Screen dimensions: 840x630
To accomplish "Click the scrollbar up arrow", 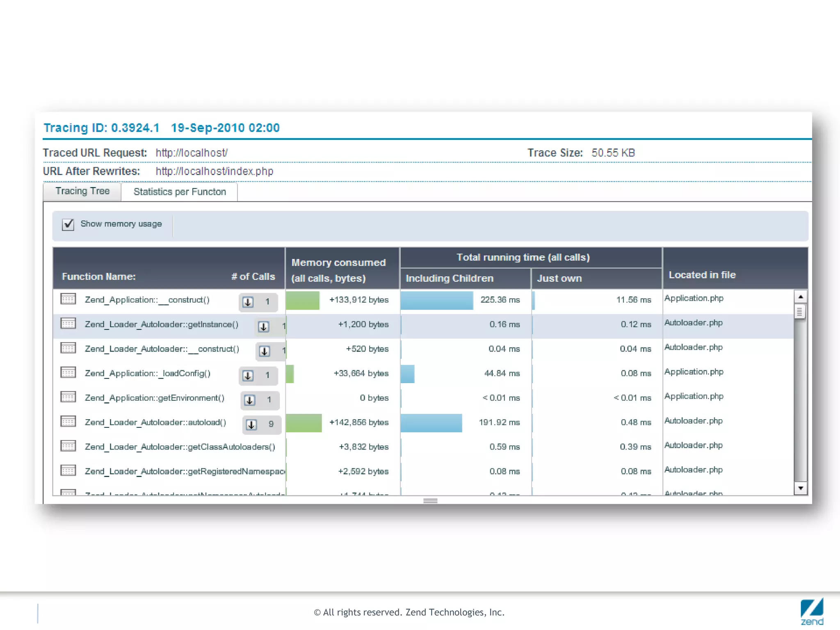I will click(800, 297).
